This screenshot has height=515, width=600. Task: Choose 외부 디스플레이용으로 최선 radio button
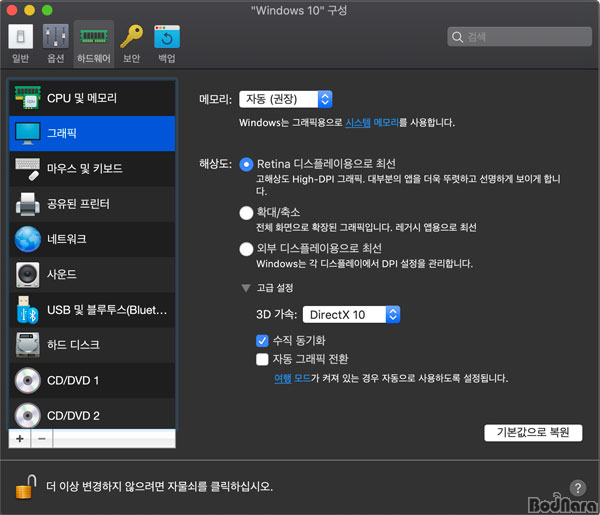(x=246, y=249)
